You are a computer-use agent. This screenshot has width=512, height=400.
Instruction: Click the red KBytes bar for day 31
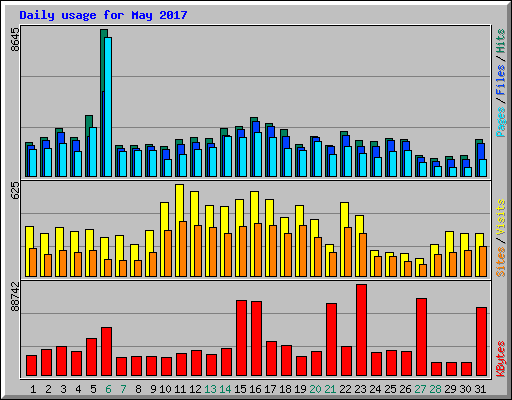coord(481,342)
